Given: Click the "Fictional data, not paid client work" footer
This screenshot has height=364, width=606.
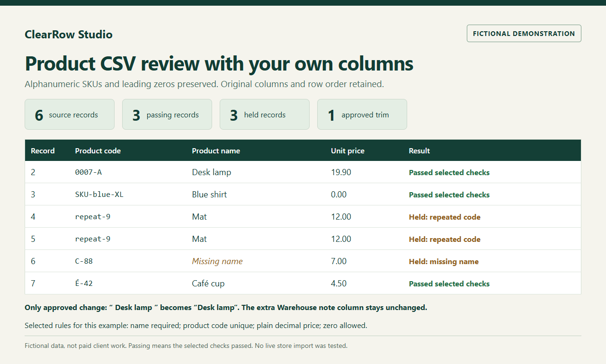Looking at the screenshot, I should tap(186, 346).
